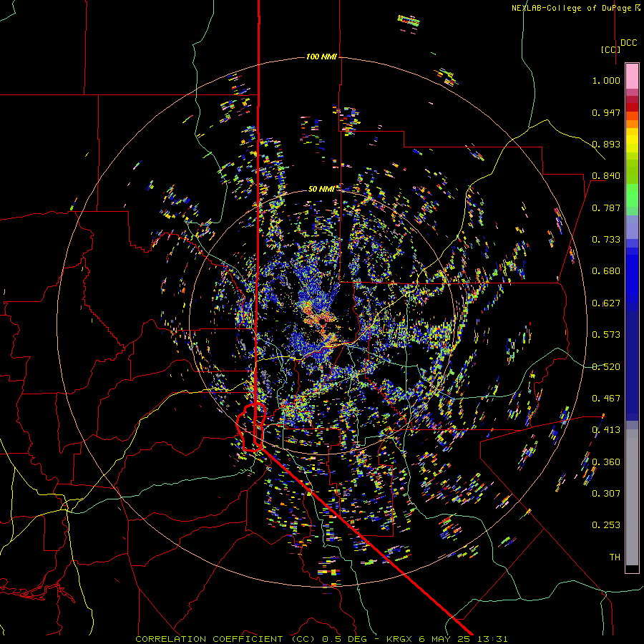Click the 0.413 color scale value

(606, 430)
